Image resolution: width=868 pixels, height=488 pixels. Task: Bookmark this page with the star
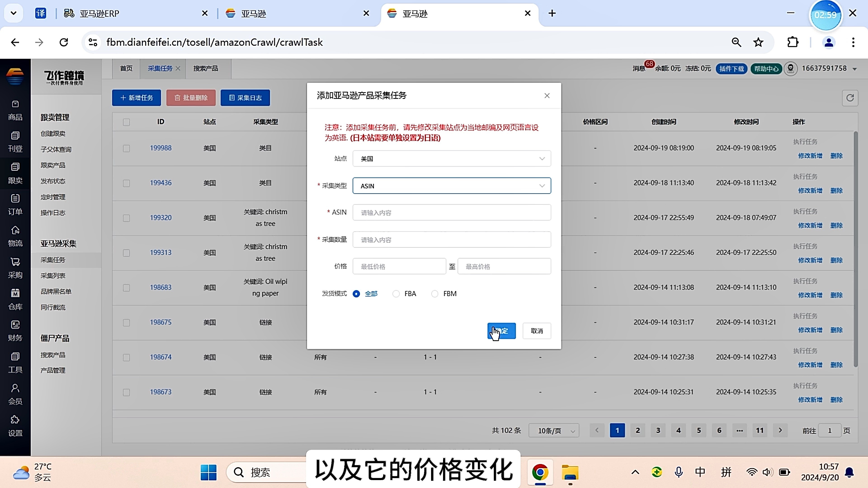pos(758,42)
